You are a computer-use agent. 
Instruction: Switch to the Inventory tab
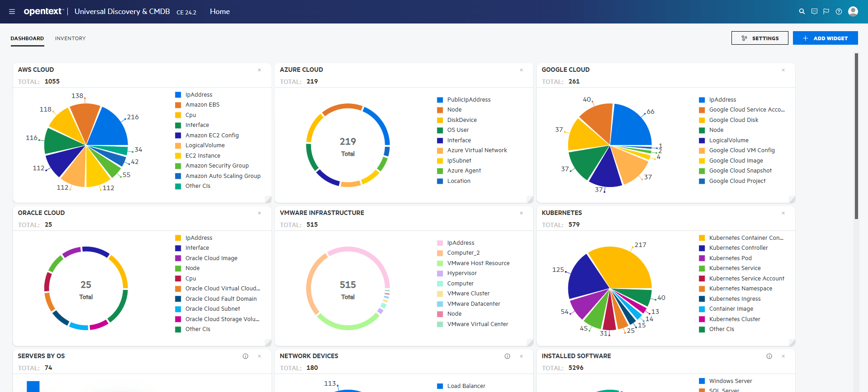click(70, 38)
